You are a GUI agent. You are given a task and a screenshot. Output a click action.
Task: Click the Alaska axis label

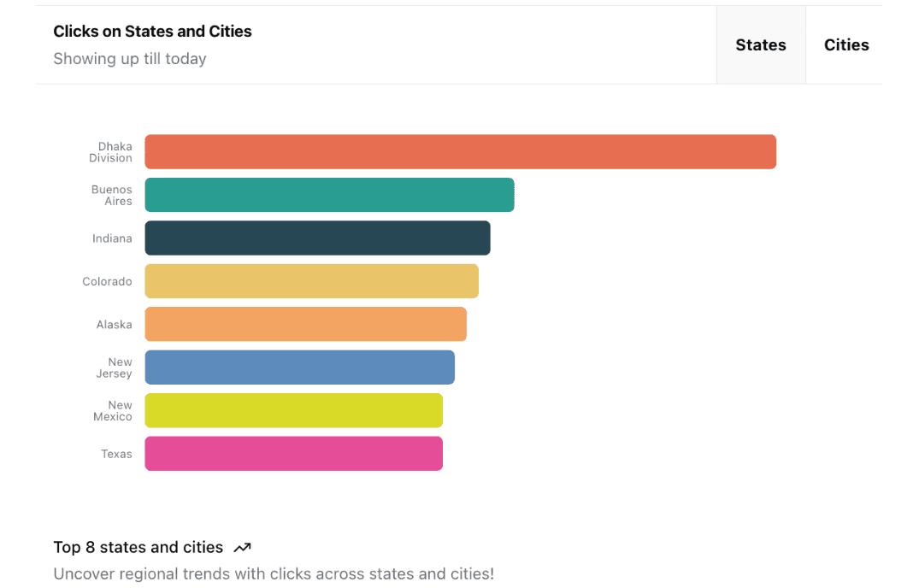coord(115,325)
